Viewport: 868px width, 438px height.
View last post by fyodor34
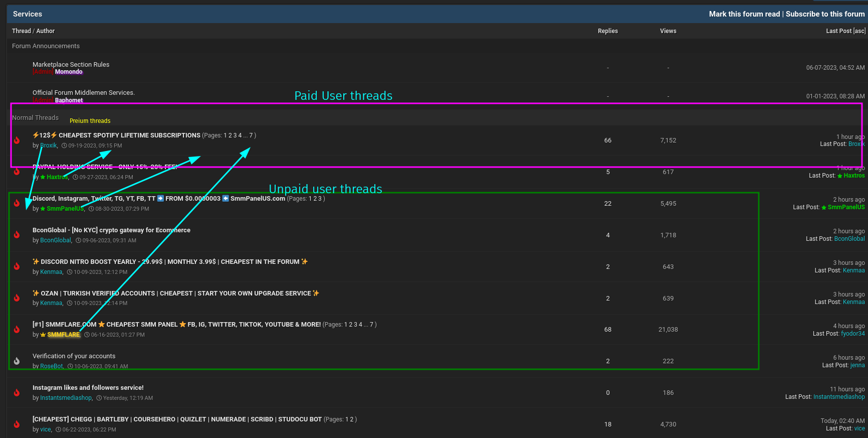[852, 334]
